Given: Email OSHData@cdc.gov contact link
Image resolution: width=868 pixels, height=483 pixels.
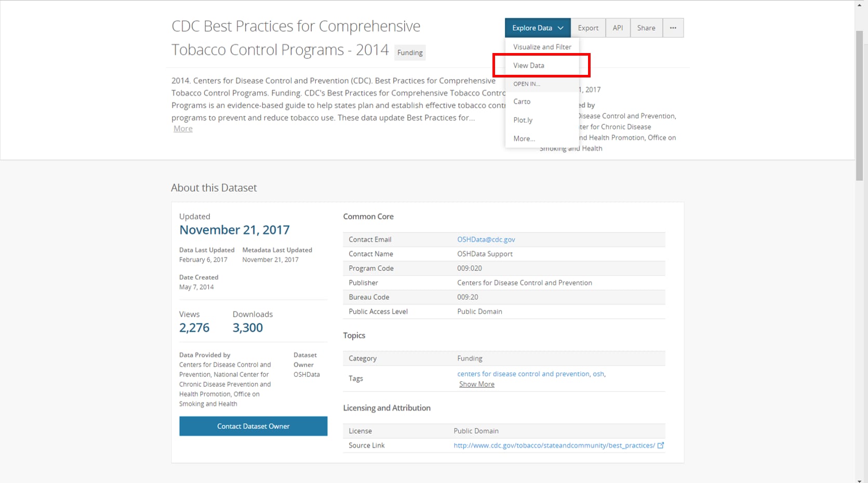Looking at the screenshot, I should (486, 240).
